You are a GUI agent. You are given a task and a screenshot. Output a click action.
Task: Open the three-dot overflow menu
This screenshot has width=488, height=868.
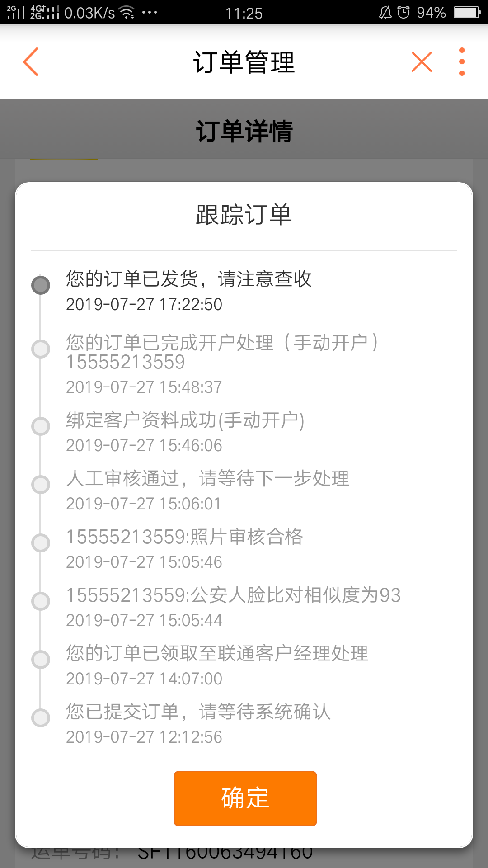pos(462,61)
